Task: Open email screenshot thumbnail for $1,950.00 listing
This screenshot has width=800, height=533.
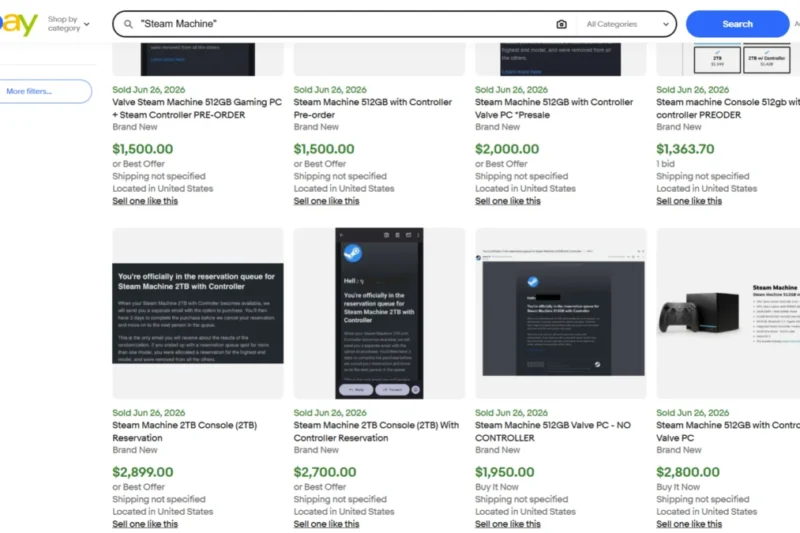Action: tap(561, 313)
